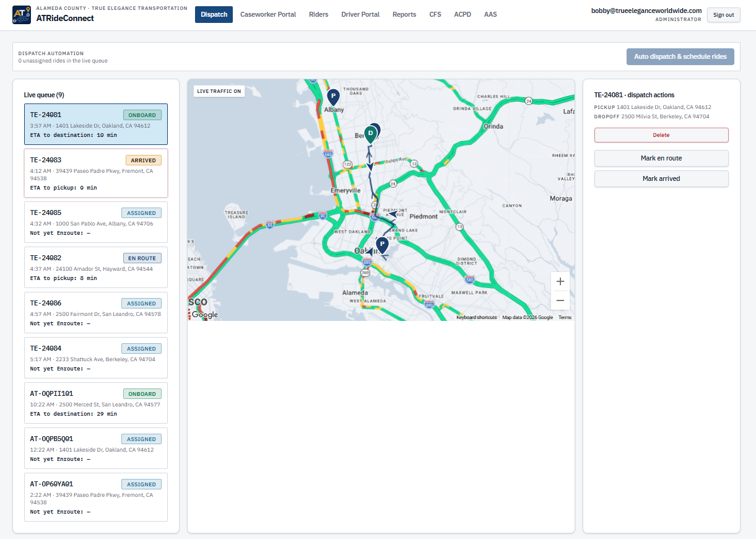
Task: Open the Caseworker Portal tab
Action: coord(268,14)
